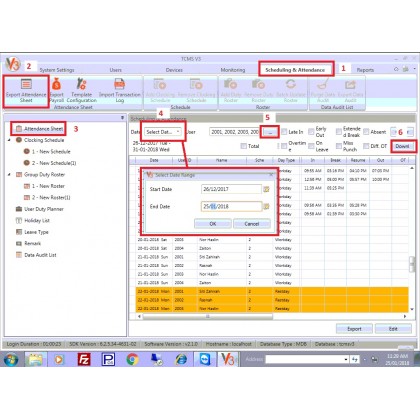Viewport: 420px width, 420px height.
Task: Tick the Late In checkbox
Action: point(284,132)
